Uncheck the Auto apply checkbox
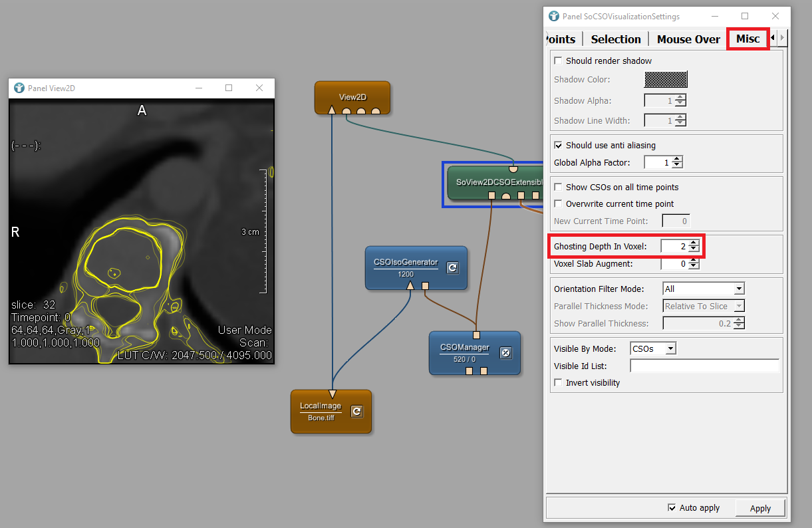812x528 pixels. tap(672, 508)
